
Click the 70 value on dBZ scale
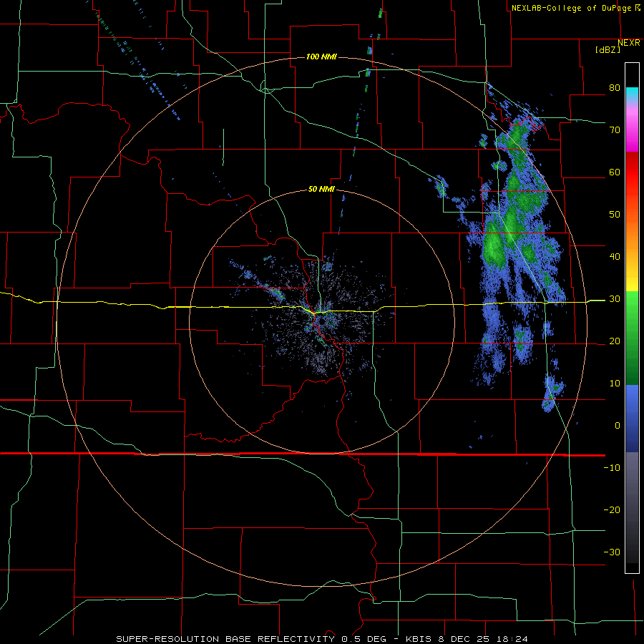pyautogui.click(x=615, y=130)
